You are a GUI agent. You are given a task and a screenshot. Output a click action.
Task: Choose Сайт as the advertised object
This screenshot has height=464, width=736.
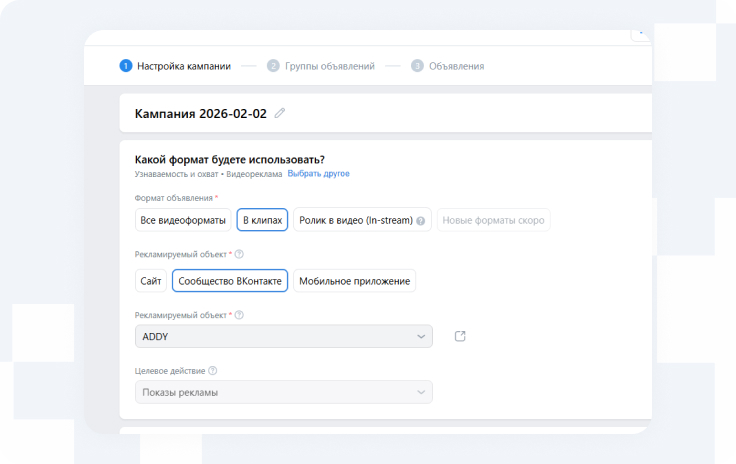point(151,281)
